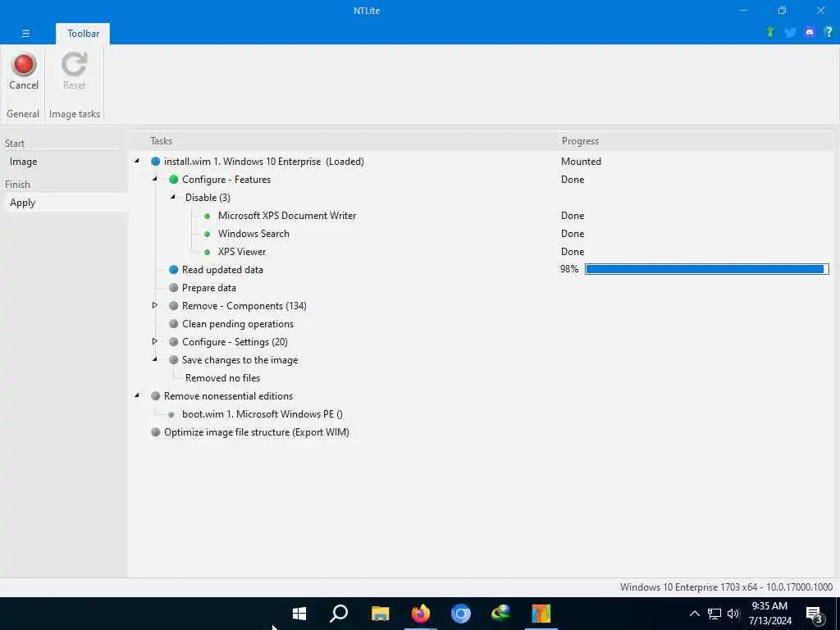Viewport: 840px width, 630px height.
Task: Click grey status dot of Clean pending operations
Action: (x=174, y=323)
